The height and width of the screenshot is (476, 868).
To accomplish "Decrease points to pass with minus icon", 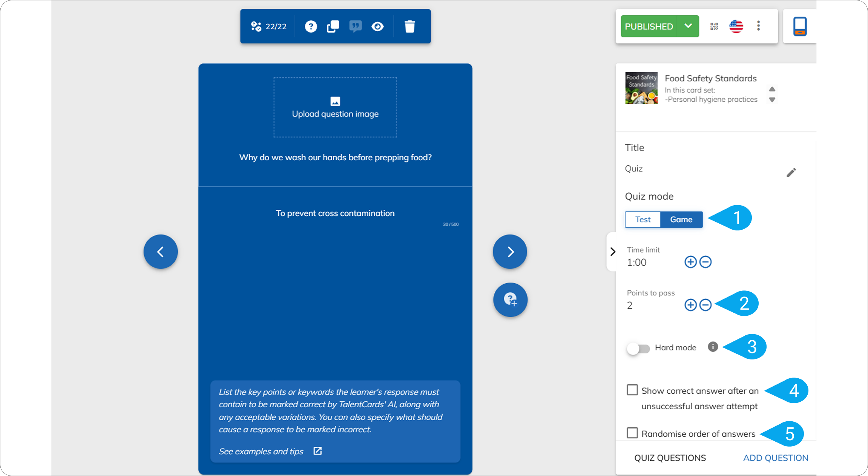I will click(x=705, y=305).
